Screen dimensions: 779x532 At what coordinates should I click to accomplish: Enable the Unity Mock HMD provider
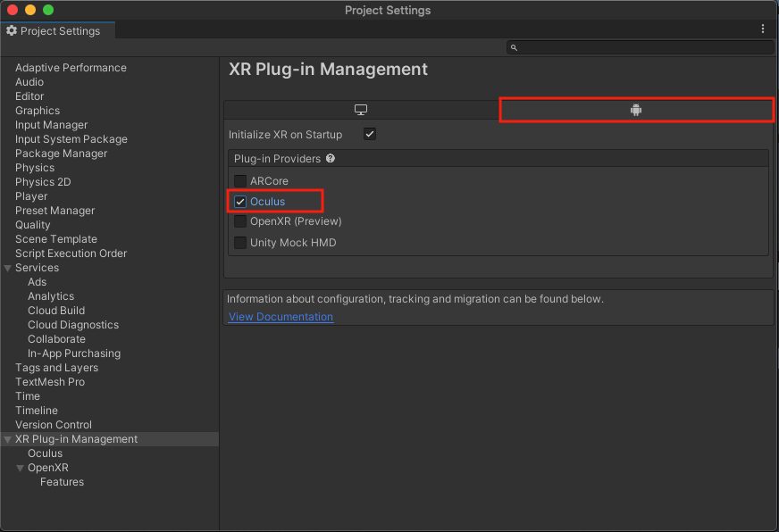(240, 243)
